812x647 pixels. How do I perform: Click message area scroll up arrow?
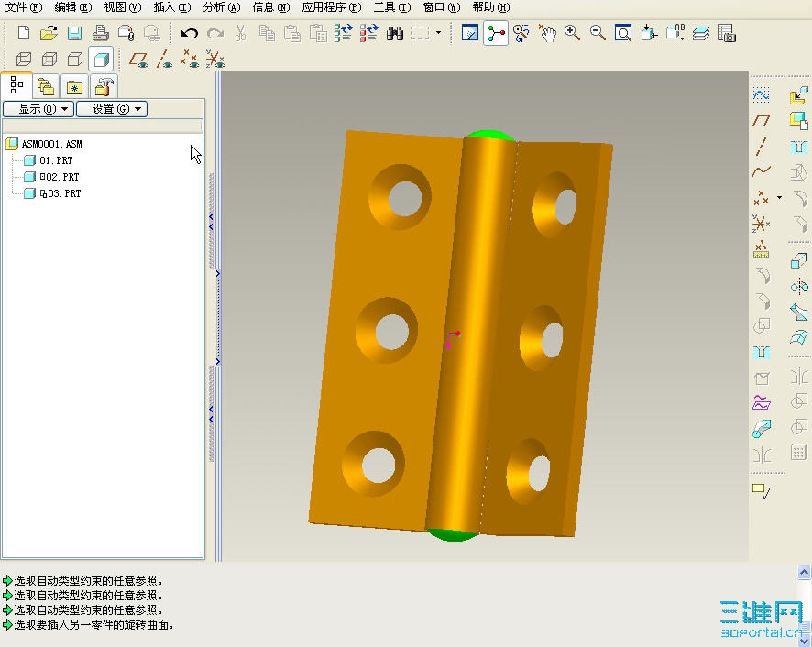pyautogui.click(x=804, y=573)
